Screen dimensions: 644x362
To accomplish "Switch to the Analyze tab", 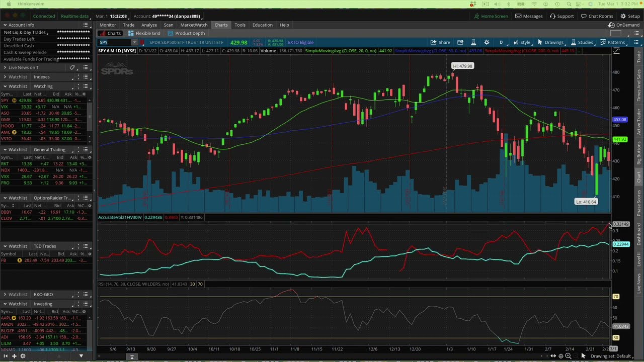I will pyautogui.click(x=149, y=25).
